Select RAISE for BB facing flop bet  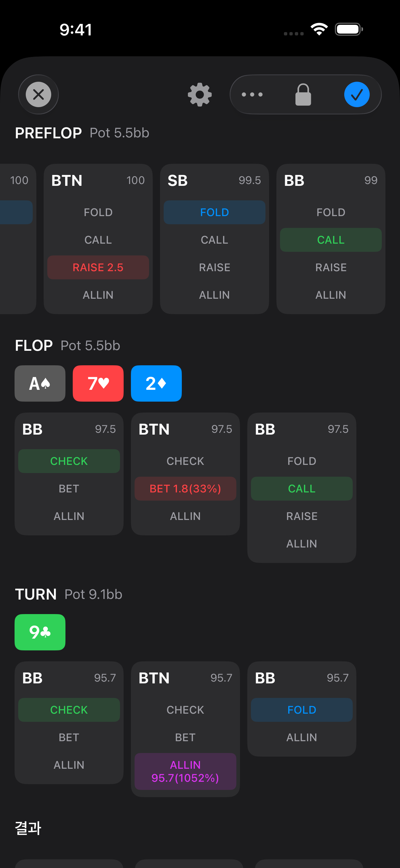pos(302,516)
